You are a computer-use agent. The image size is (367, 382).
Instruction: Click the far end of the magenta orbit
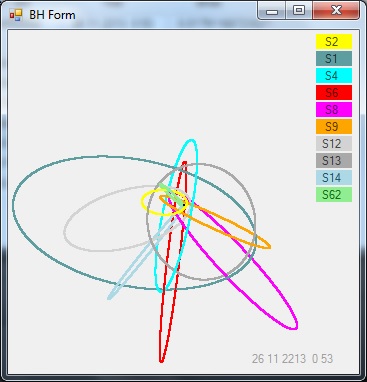(294, 327)
